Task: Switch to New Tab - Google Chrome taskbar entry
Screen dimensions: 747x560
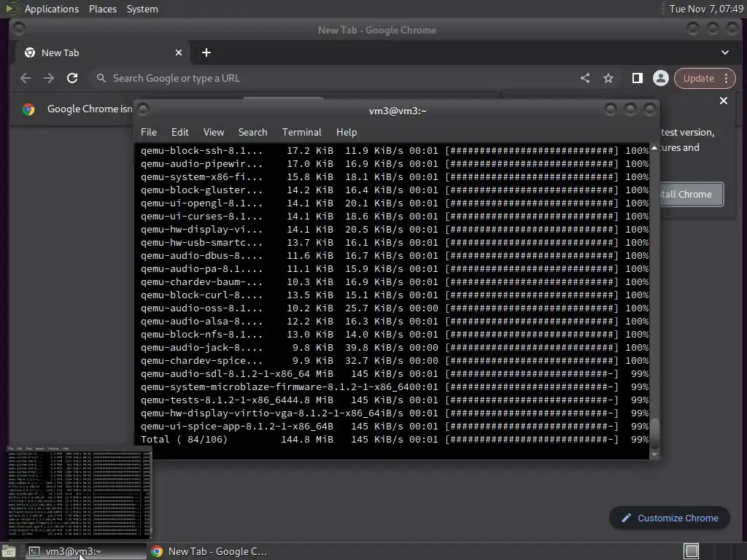Action: pos(209,551)
